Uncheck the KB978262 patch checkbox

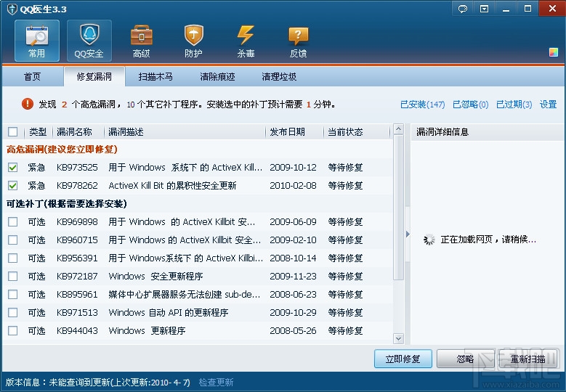(x=12, y=185)
